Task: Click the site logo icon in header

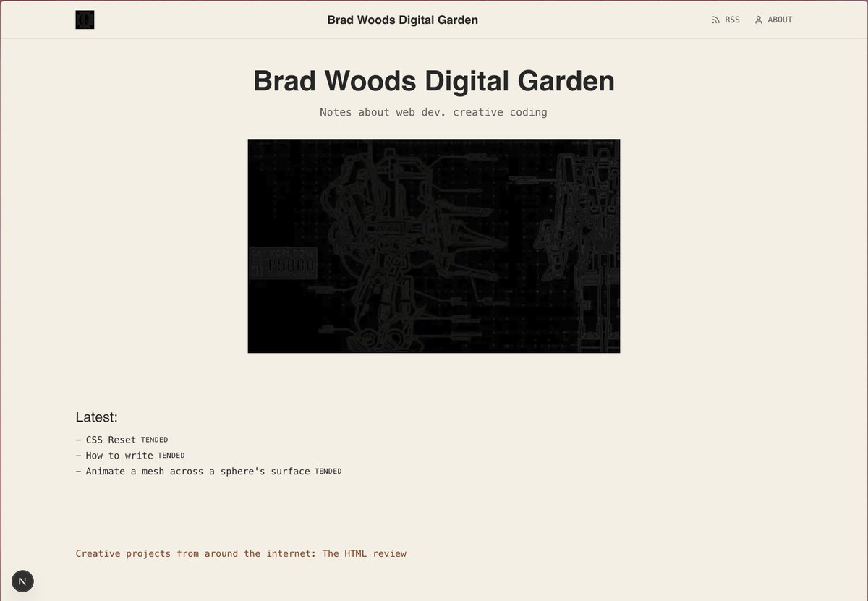Action: [x=85, y=20]
